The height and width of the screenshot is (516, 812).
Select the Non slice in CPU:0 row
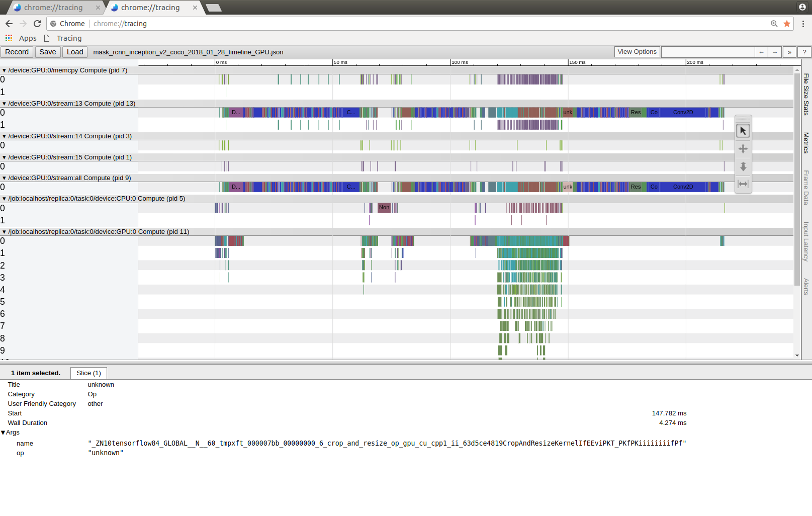[x=384, y=207]
